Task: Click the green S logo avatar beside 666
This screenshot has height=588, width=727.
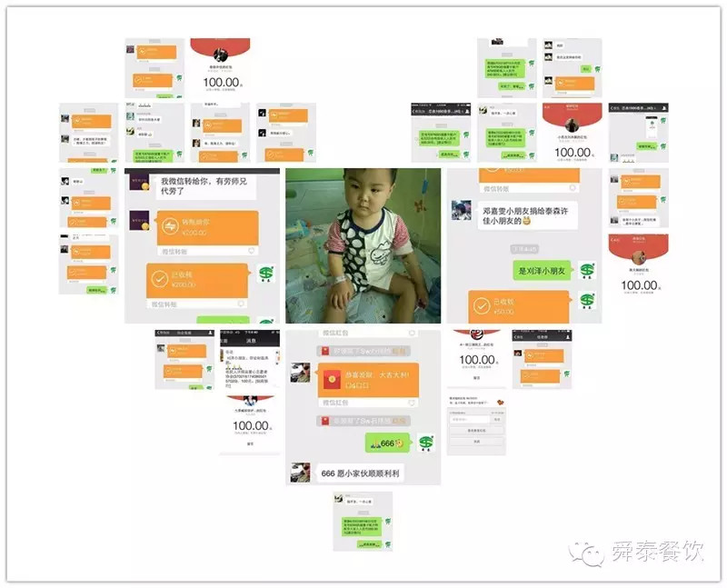Action: click(x=426, y=443)
